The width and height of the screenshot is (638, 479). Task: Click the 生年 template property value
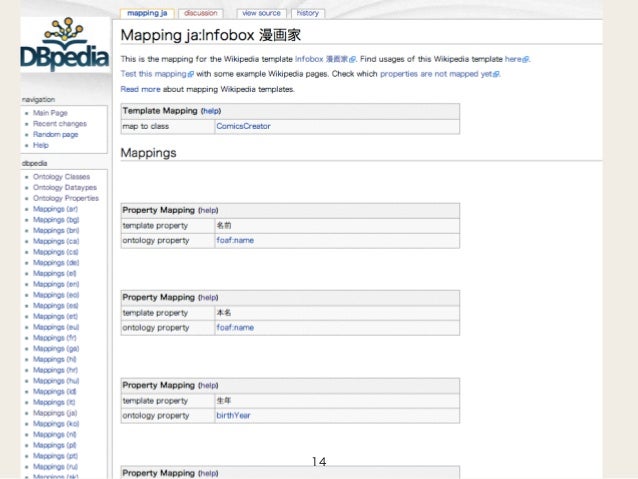click(224, 400)
